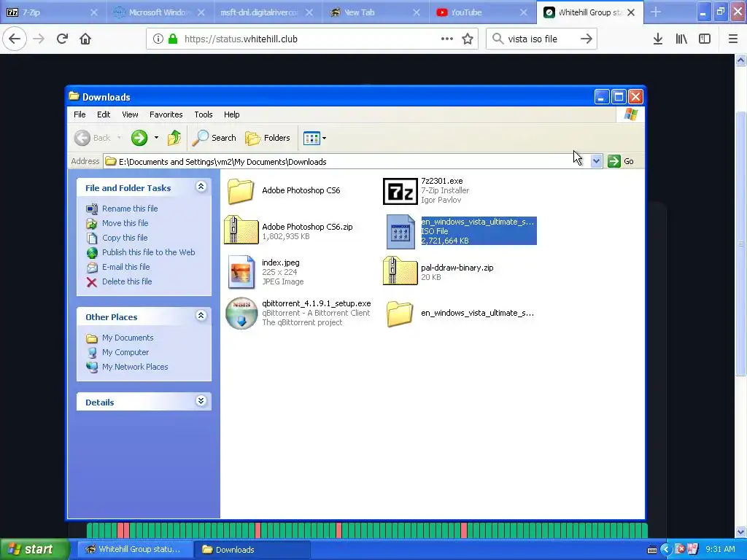This screenshot has height=560, width=747.
Task: Switch to the 7-Zip browser tab
Action: coord(53,12)
